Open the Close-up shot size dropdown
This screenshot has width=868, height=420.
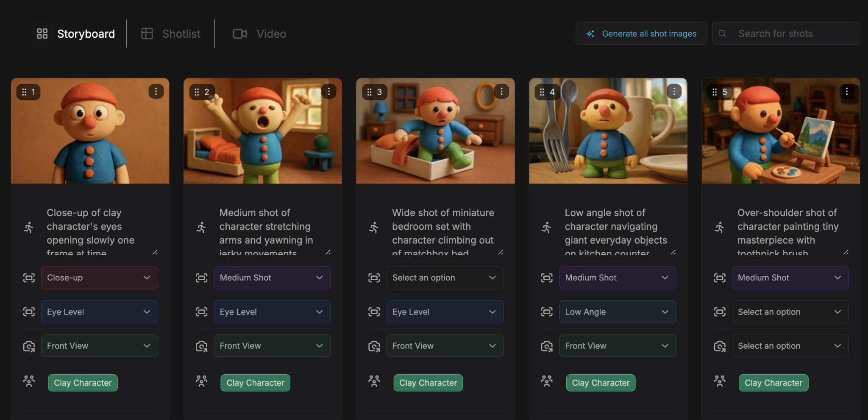[99, 278]
